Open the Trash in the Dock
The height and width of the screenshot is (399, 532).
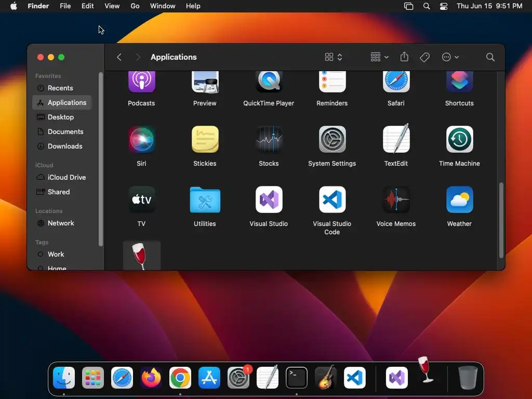468,378
